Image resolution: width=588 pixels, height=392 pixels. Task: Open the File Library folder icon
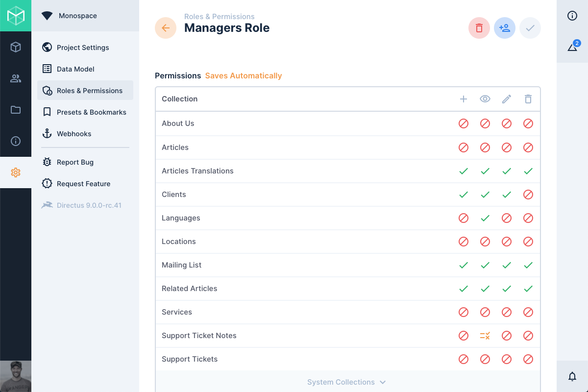click(x=16, y=110)
